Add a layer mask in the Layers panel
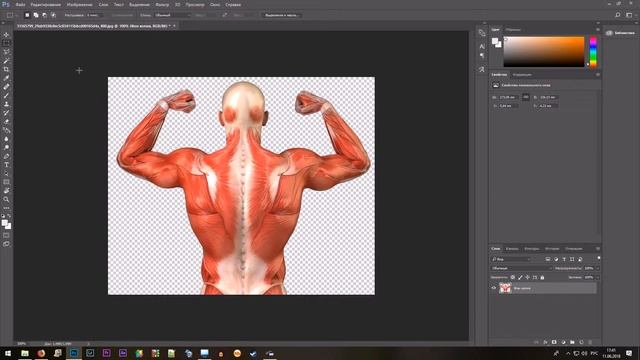 point(554,342)
